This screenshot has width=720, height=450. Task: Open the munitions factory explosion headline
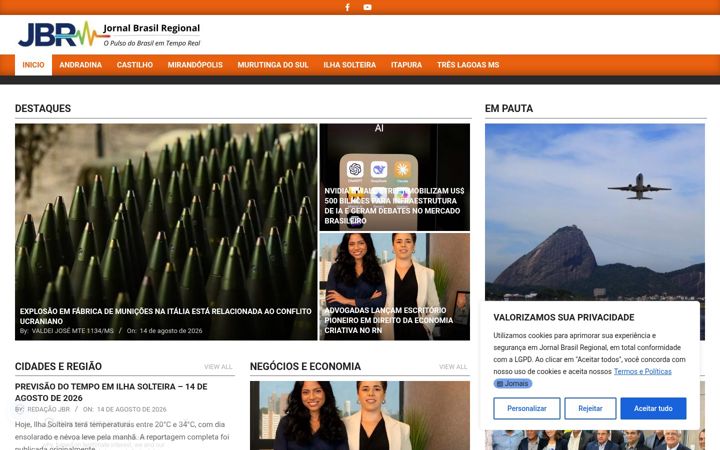click(x=165, y=316)
